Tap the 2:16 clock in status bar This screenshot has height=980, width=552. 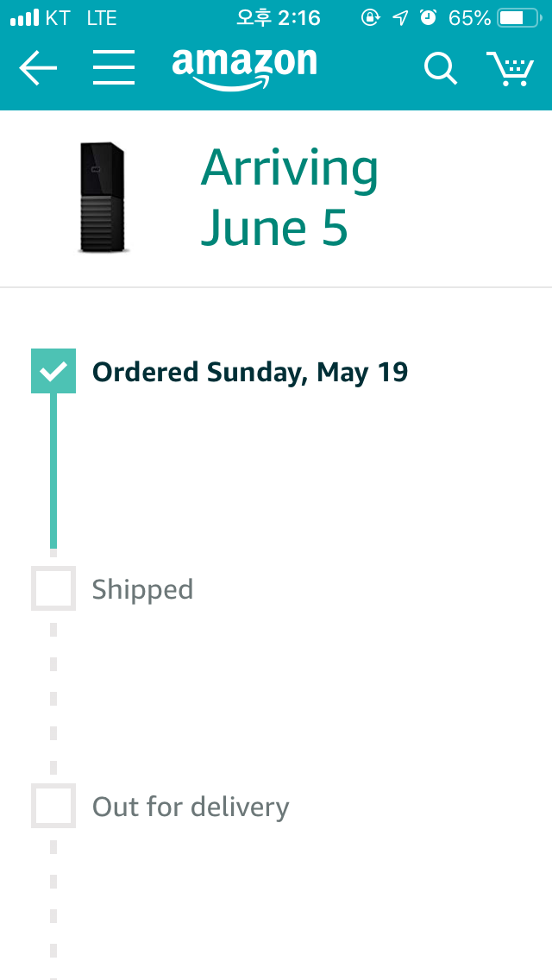pyautogui.click(x=279, y=18)
